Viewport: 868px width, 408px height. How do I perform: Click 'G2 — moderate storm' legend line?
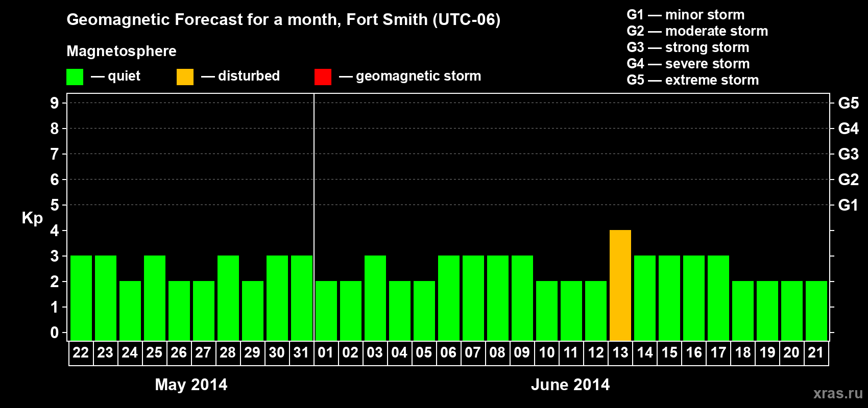pyautogui.click(x=697, y=31)
